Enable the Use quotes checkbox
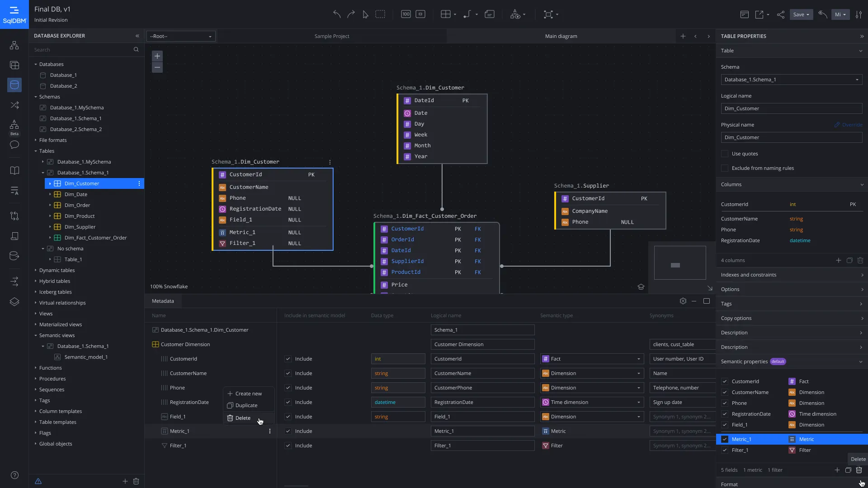The image size is (868, 488). point(725,154)
